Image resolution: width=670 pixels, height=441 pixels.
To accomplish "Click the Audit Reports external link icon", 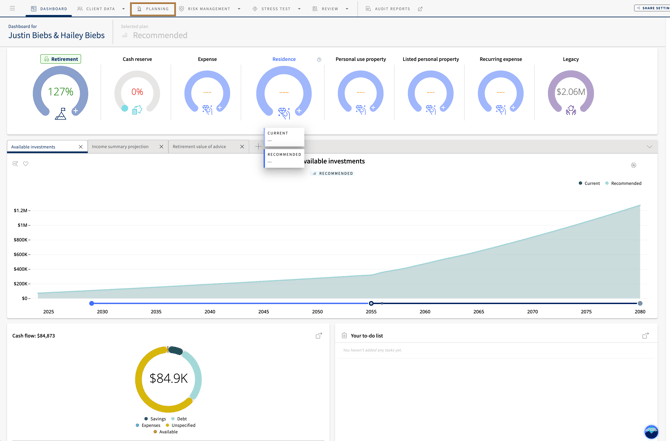I will 420,9.
